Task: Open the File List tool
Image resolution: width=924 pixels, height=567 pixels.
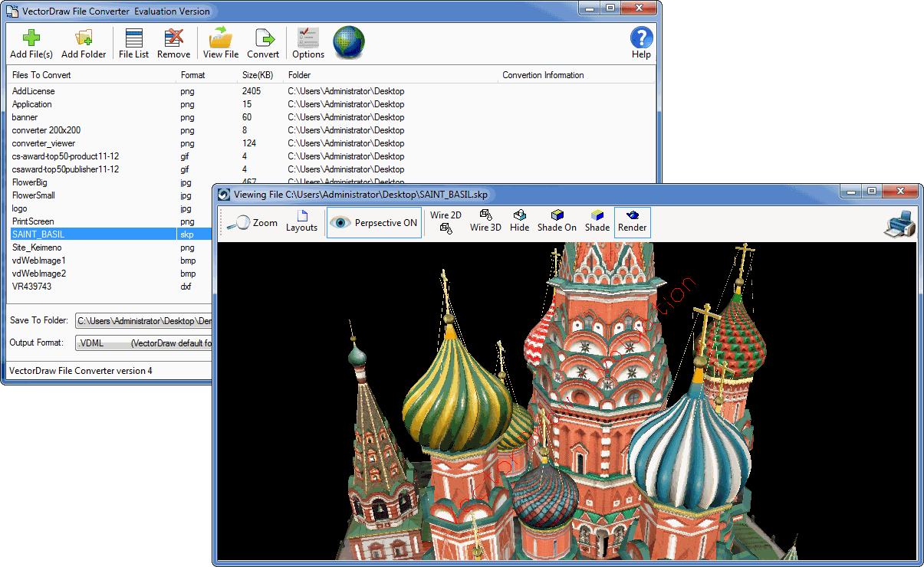Action: [134, 44]
